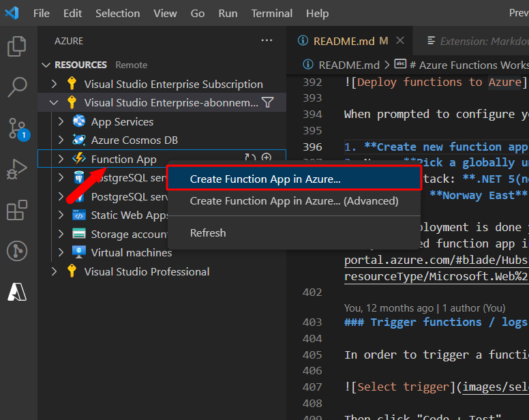Click key icon of Visual Studio Professional
The width and height of the screenshot is (529, 420).
[x=72, y=271]
